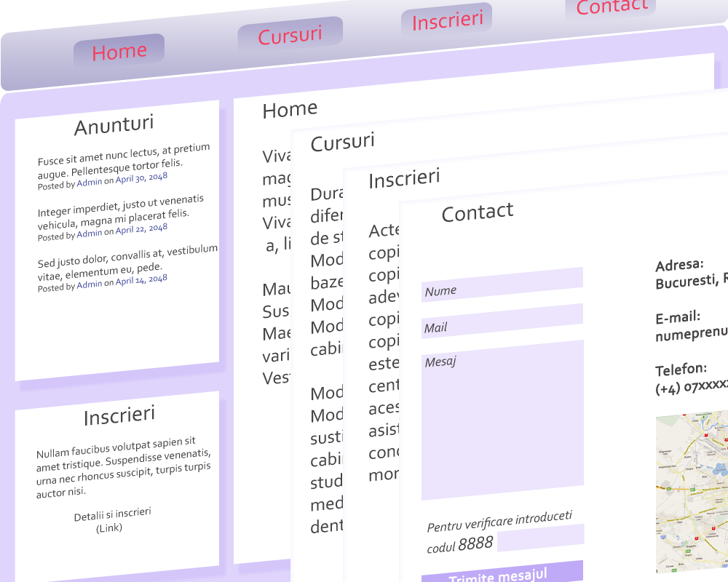728x582 pixels.
Task: Select the Adresa: label text
Action: coord(679,266)
